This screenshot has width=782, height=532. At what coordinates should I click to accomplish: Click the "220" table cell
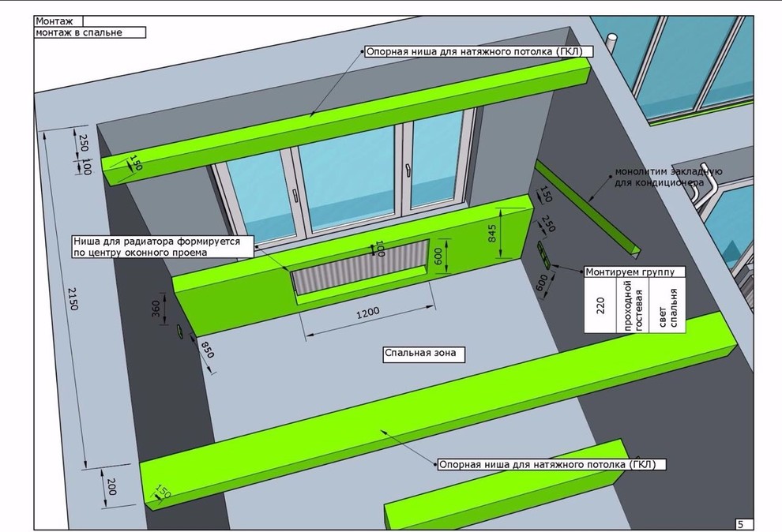coord(601,305)
